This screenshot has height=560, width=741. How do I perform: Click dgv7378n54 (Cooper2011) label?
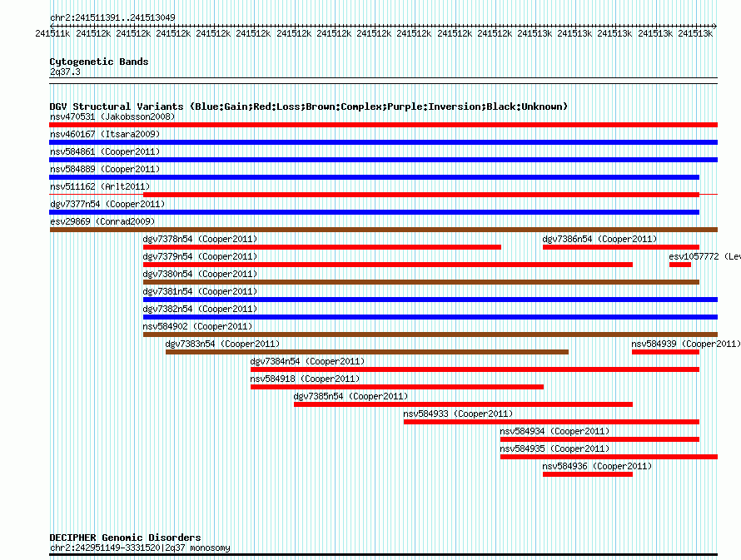[x=200, y=239]
